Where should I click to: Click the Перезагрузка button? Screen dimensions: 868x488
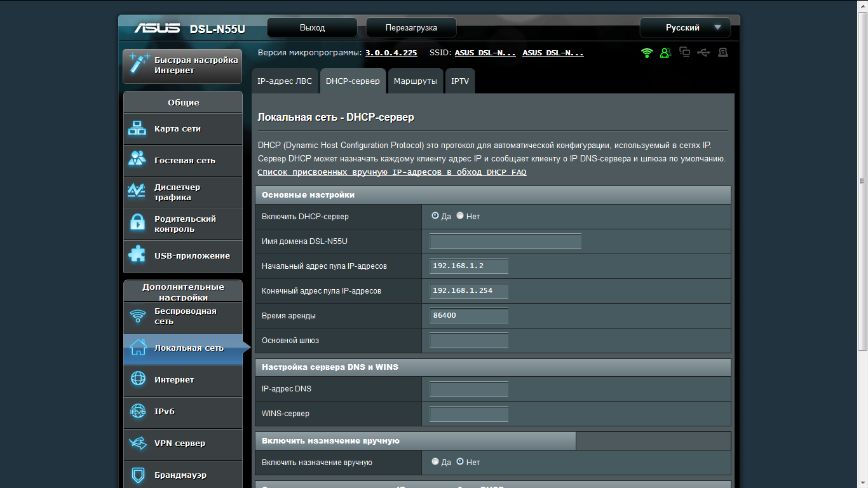pyautogui.click(x=410, y=27)
